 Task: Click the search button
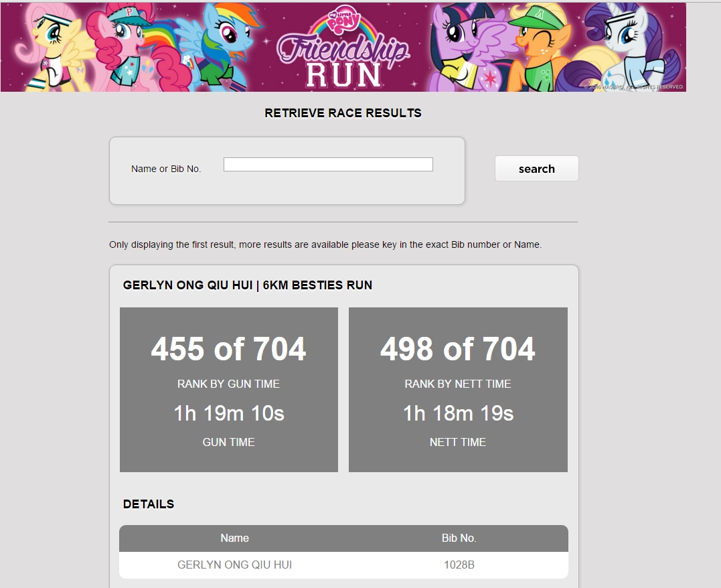pyautogui.click(x=537, y=168)
